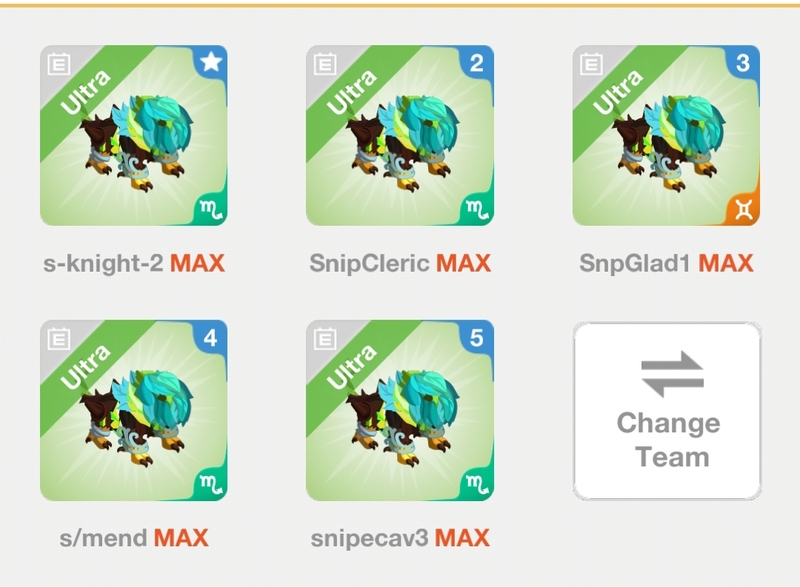The width and height of the screenshot is (800, 587).
Task: Open the SnpGlad1 dragon thumbnail
Action: [666, 136]
